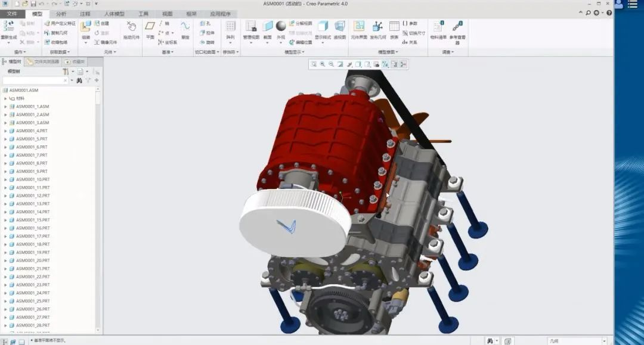This screenshot has width=644, height=345.
Task: Open the Pattern (阵列) tool
Action: pos(230,27)
